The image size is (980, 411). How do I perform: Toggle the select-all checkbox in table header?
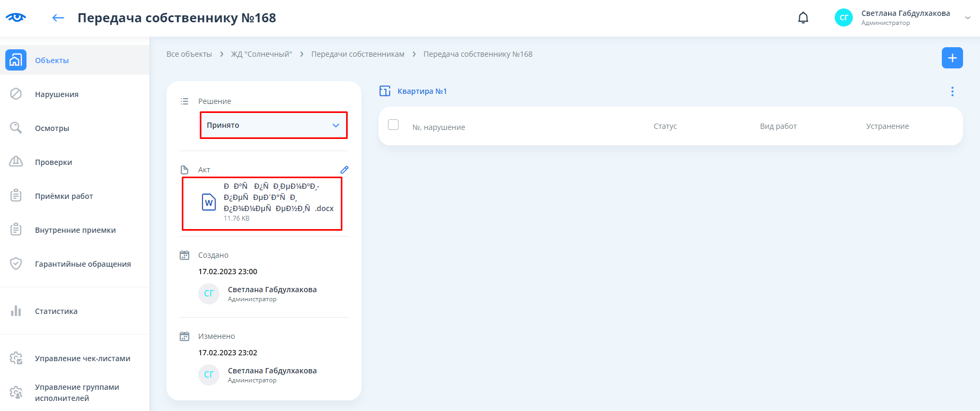(x=393, y=125)
